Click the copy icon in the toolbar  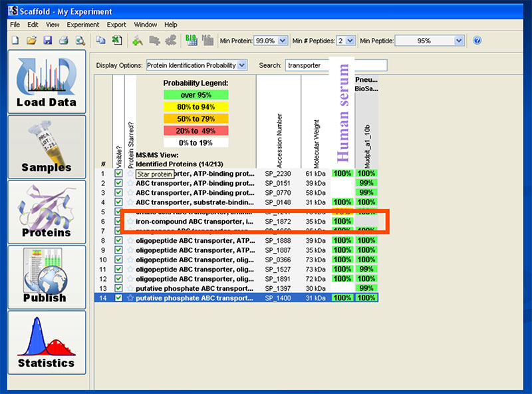click(x=100, y=40)
